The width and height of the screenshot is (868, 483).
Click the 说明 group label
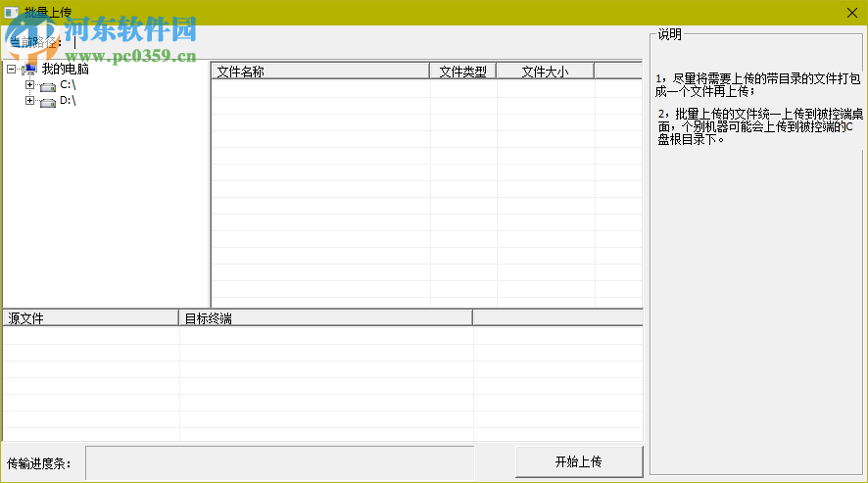[x=669, y=34]
